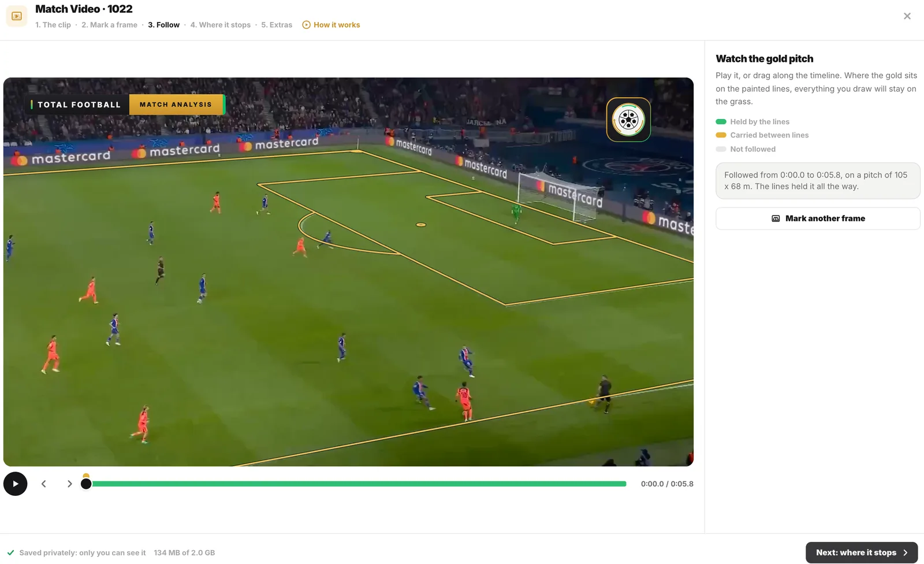Click the 134 MB of 2.0 GB storage text

184,552
